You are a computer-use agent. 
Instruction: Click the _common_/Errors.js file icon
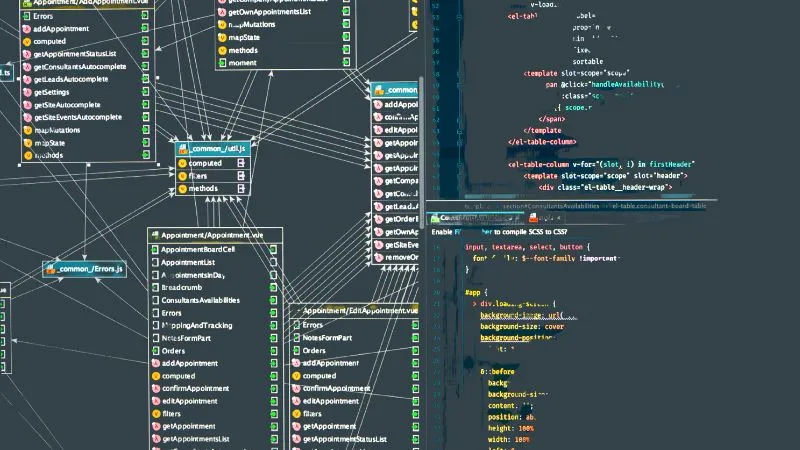coord(50,270)
